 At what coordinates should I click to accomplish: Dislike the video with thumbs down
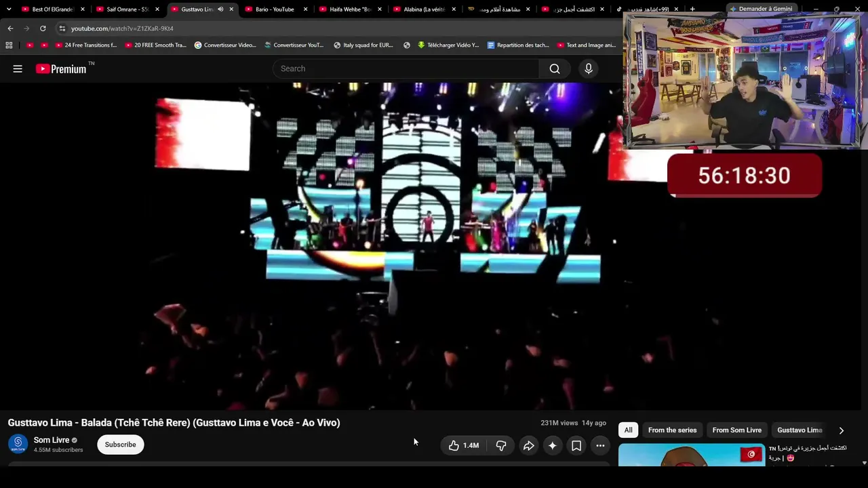pos(501,445)
